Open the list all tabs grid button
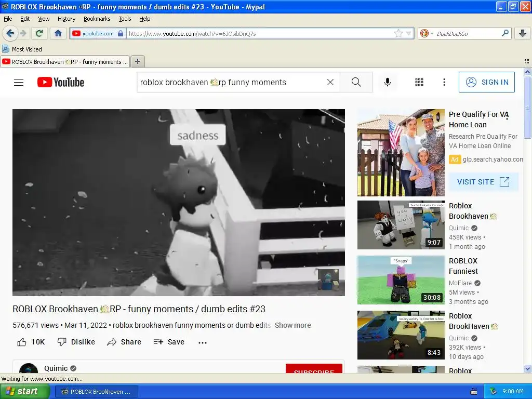 pyautogui.click(x=527, y=61)
